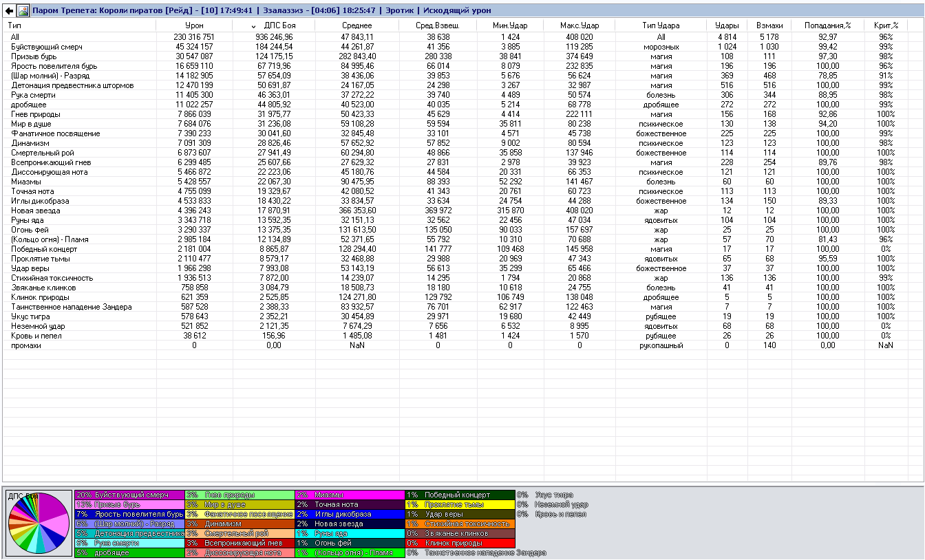The height and width of the screenshot is (560, 925).
Task: Click the 20% Буйствующий смерч legend swatch
Action: (129, 495)
